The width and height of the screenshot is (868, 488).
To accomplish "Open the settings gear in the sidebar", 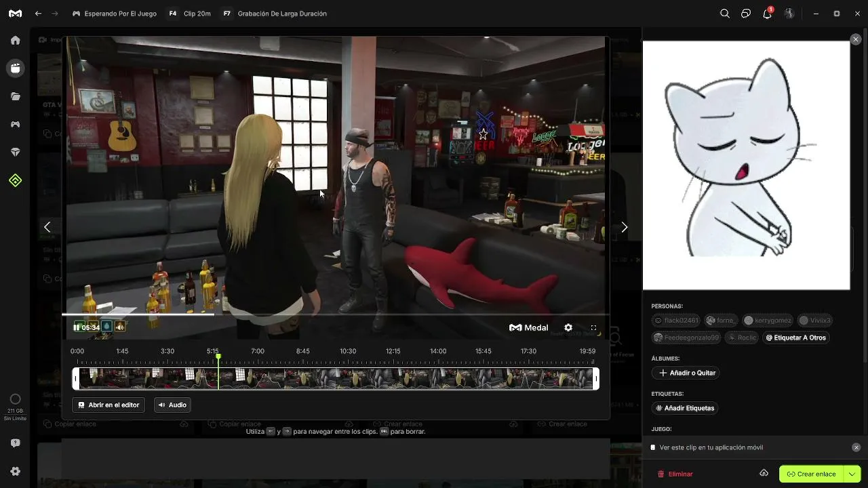I will (15, 471).
